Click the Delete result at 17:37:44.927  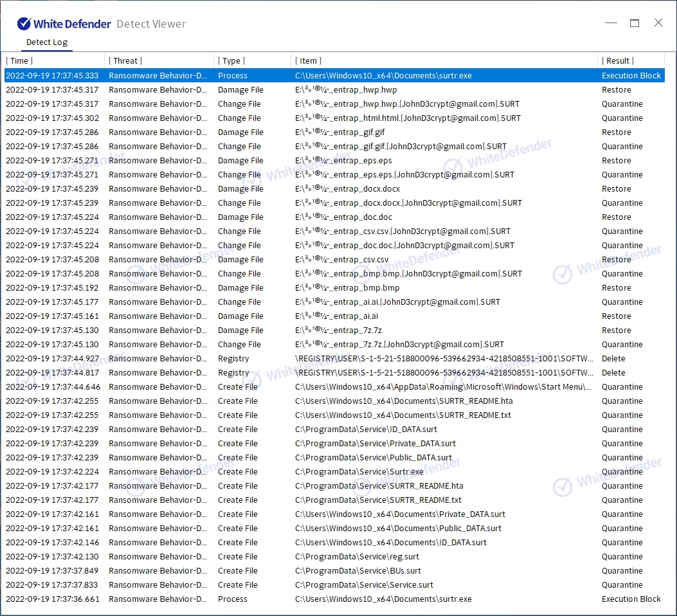click(613, 359)
